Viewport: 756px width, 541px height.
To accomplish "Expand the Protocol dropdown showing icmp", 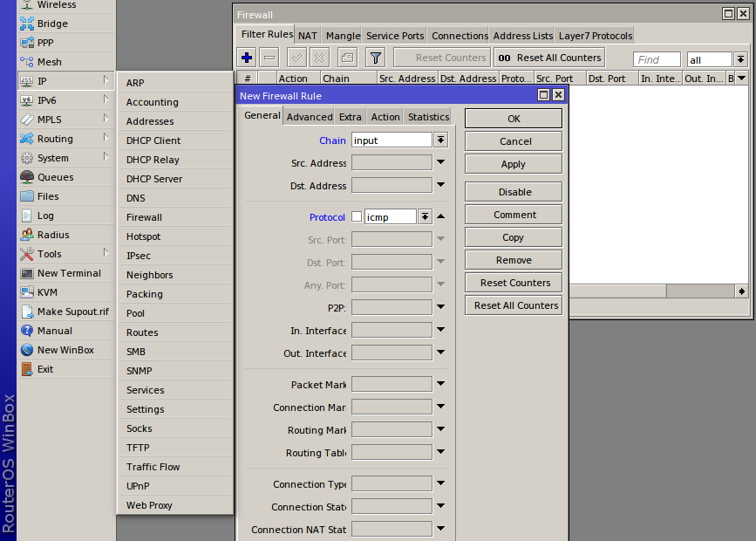I will point(425,216).
